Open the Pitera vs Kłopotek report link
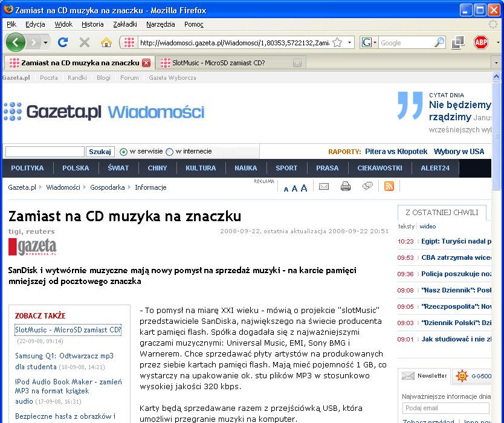Screen dimensions: 504x423 coord(396,152)
